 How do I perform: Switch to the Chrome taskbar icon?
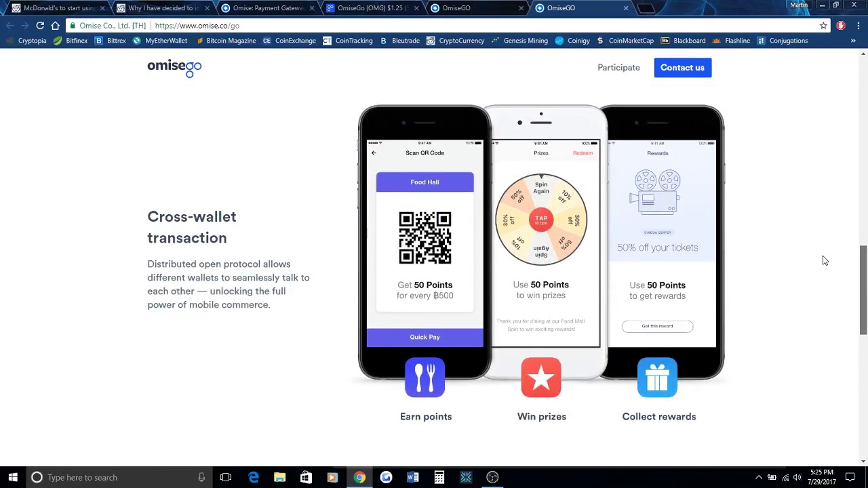pyautogui.click(x=359, y=477)
